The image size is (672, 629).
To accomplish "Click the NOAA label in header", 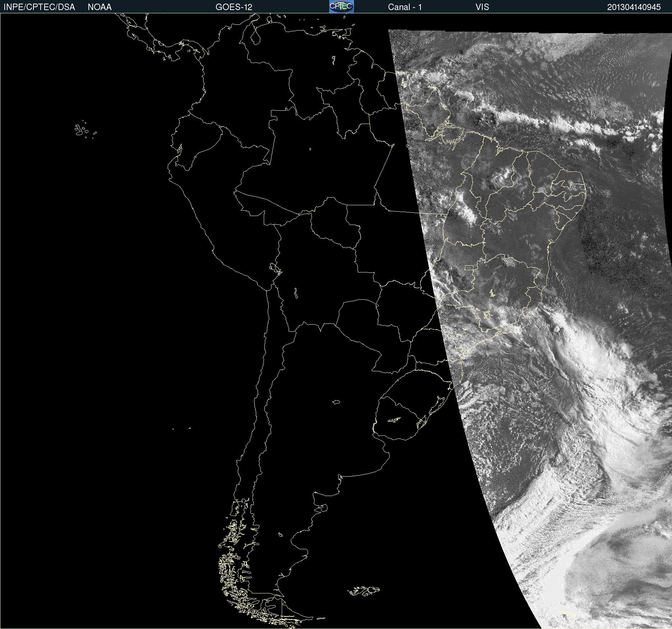I will [x=100, y=7].
